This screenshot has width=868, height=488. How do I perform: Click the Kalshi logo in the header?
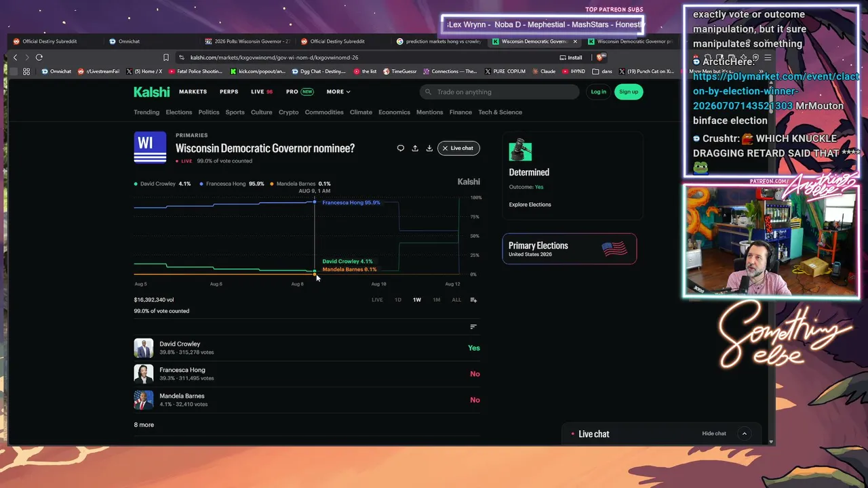click(x=151, y=91)
